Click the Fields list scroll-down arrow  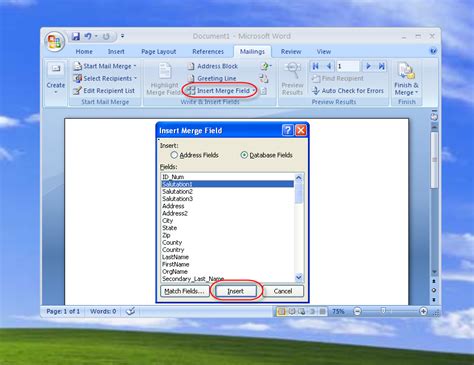click(299, 277)
